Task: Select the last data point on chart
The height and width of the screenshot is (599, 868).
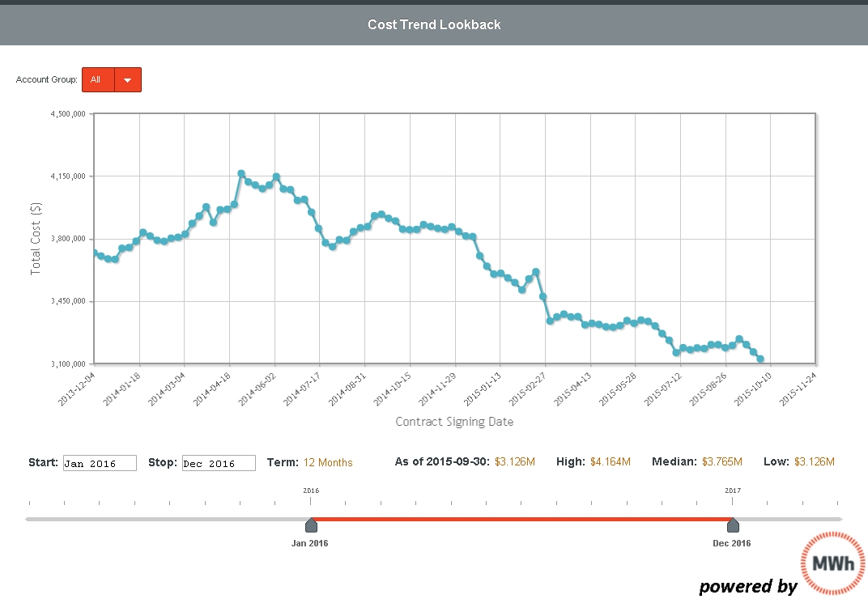Action: click(760, 359)
